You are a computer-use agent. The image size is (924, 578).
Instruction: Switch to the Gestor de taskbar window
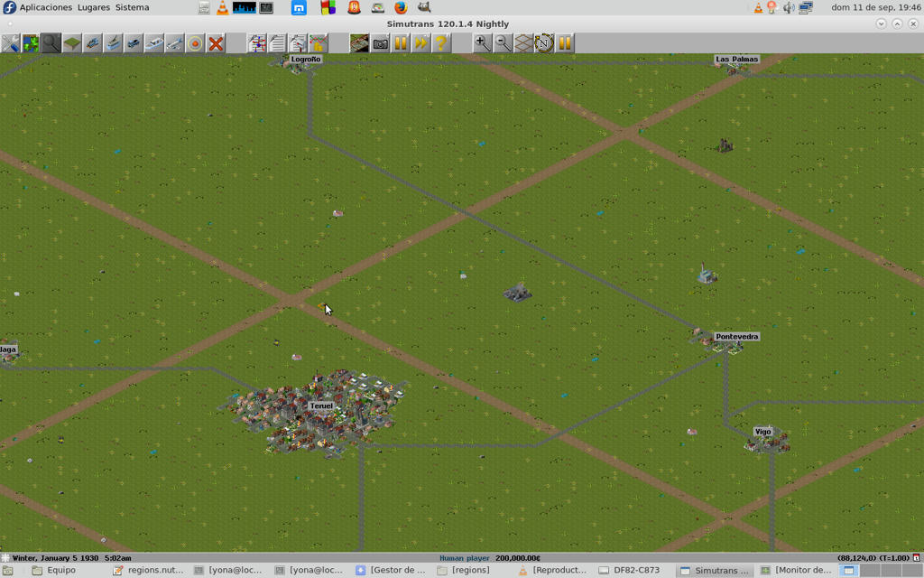pos(391,571)
